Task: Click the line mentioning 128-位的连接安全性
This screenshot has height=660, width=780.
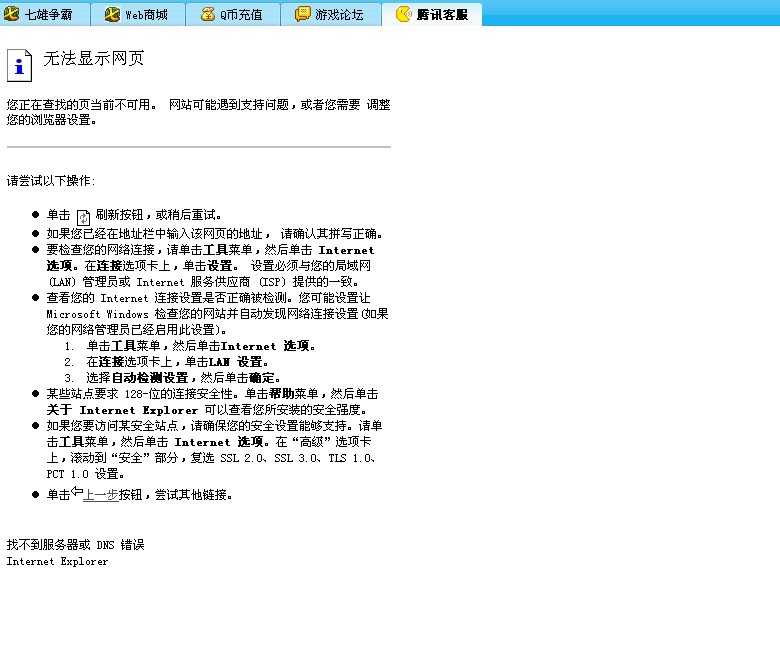Action: click(x=212, y=394)
